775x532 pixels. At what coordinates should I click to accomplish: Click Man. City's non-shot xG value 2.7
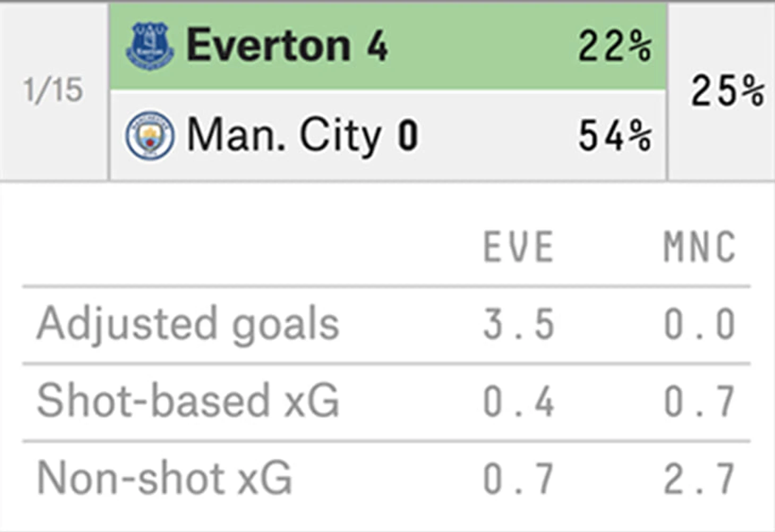click(x=700, y=478)
